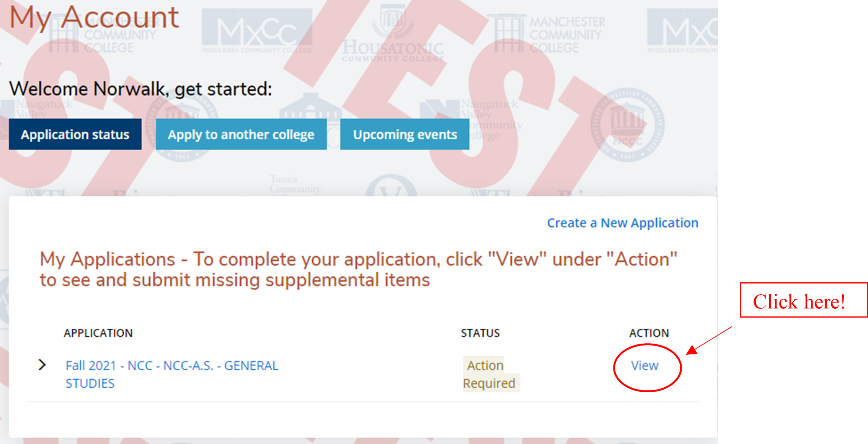Screen dimensions: 868x444
Task: Click the View action link
Action: [x=645, y=366]
